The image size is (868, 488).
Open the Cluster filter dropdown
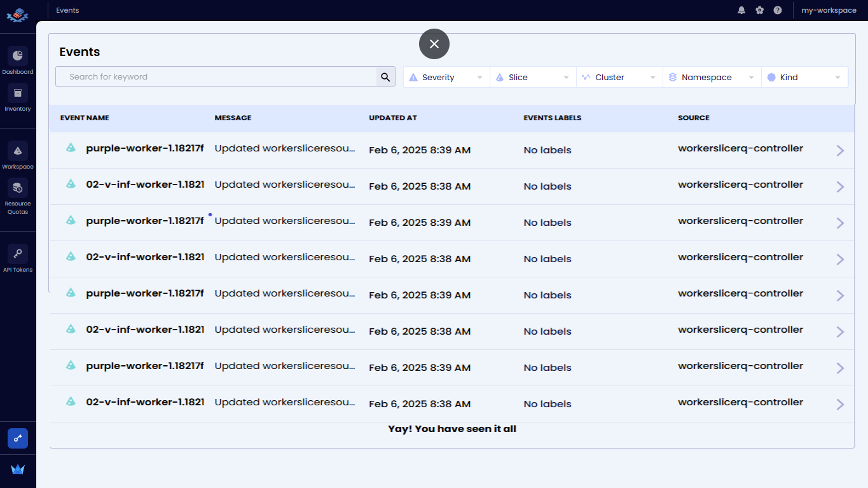pos(619,77)
